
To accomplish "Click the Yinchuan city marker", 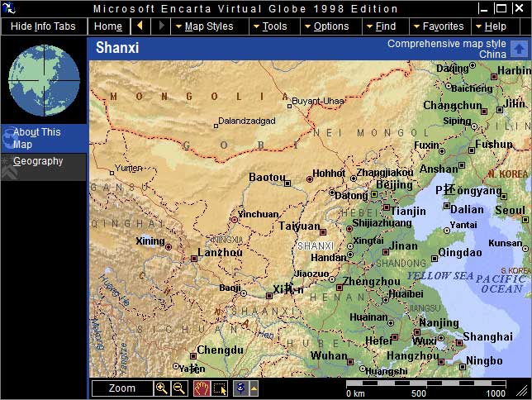I will click(234, 220).
